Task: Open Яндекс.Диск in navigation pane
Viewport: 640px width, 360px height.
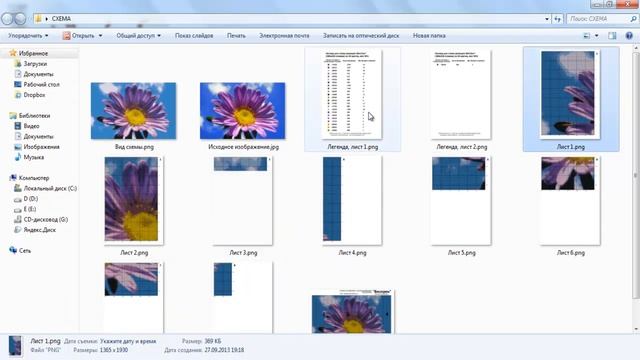Action: [x=40, y=230]
